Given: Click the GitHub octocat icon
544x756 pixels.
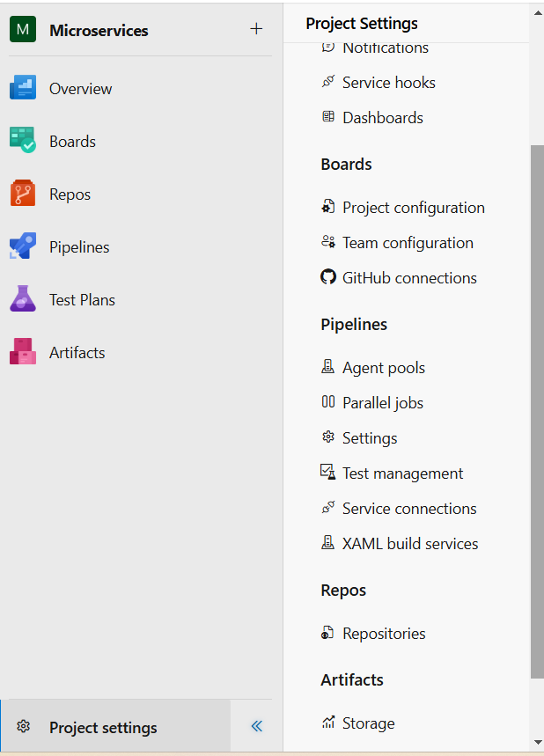Looking at the screenshot, I should [x=328, y=276].
